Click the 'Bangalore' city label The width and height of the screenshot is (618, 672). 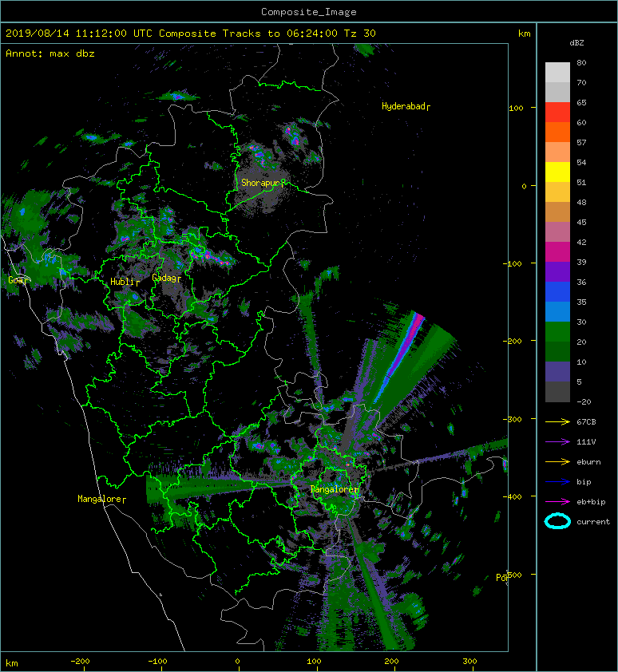[333, 489]
